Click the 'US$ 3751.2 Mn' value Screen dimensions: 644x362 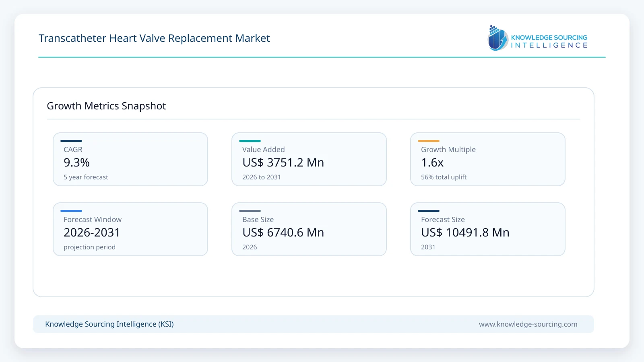283,162
